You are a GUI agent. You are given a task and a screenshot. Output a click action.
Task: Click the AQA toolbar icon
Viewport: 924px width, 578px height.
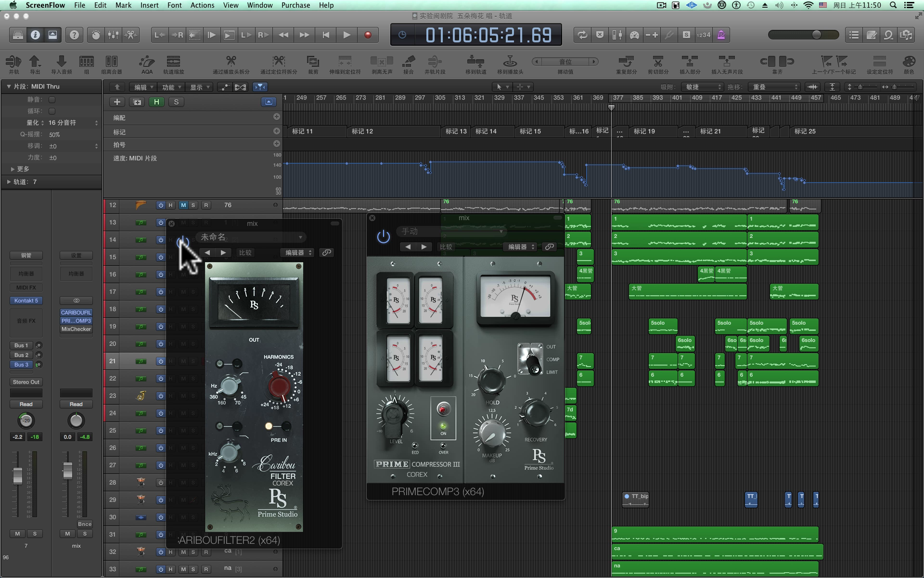point(147,65)
